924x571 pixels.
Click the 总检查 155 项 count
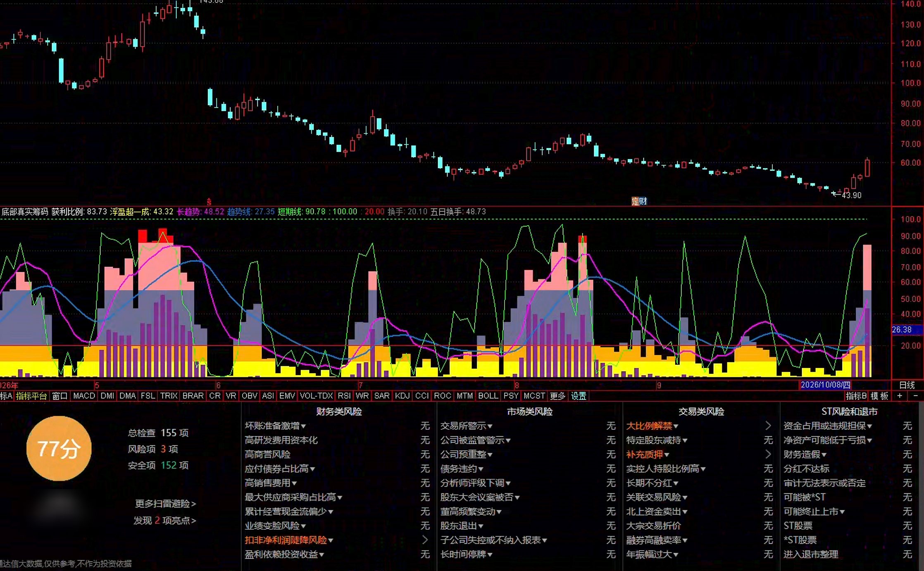[x=158, y=433]
